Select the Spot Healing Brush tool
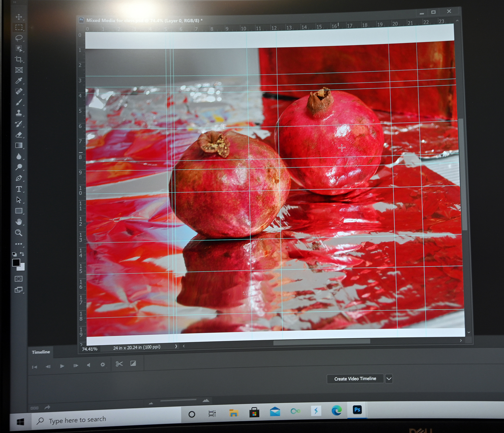 coord(19,92)
